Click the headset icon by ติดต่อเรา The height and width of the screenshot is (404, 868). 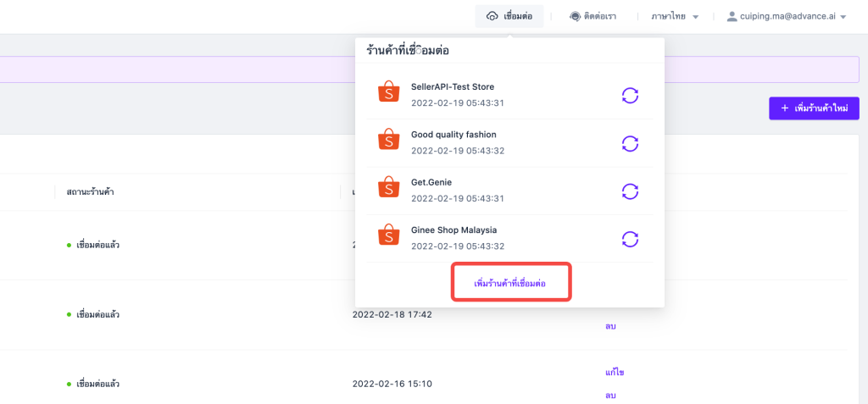click(575, 17)
